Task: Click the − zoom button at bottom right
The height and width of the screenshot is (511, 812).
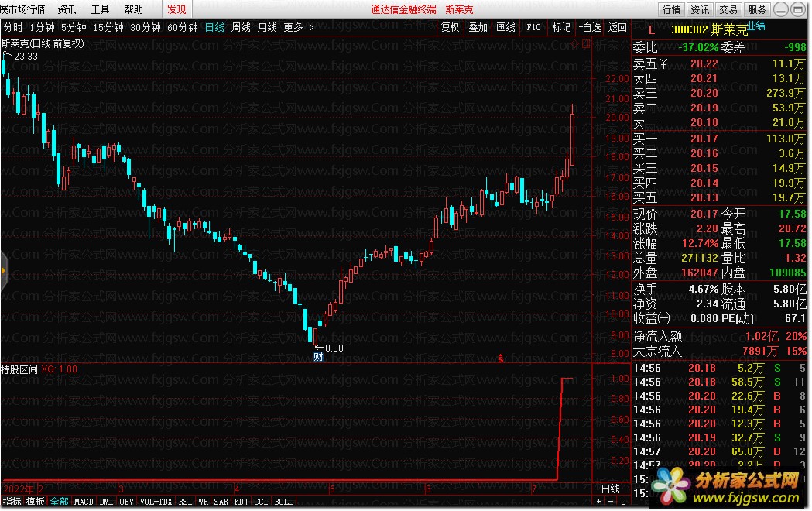Action: [611, 501]
